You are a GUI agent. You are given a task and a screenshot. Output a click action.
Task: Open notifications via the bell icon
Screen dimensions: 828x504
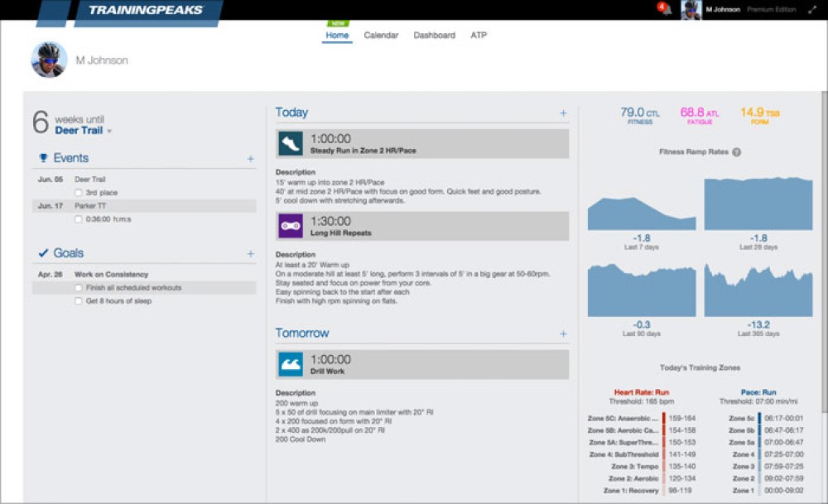coord(664,8)
